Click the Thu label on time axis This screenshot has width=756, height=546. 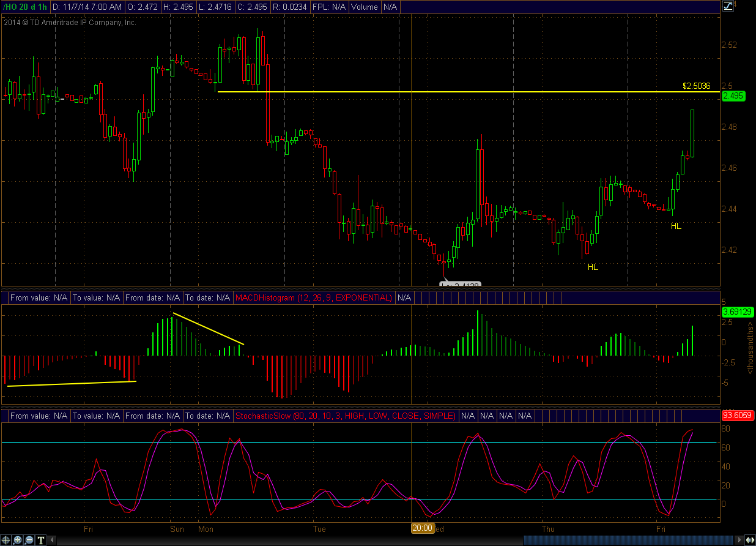548,529
